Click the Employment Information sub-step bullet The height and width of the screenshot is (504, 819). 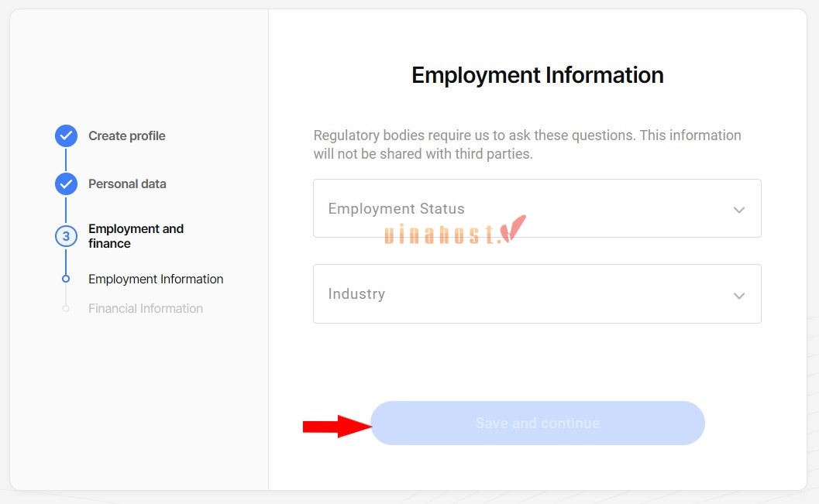point(66,279)
